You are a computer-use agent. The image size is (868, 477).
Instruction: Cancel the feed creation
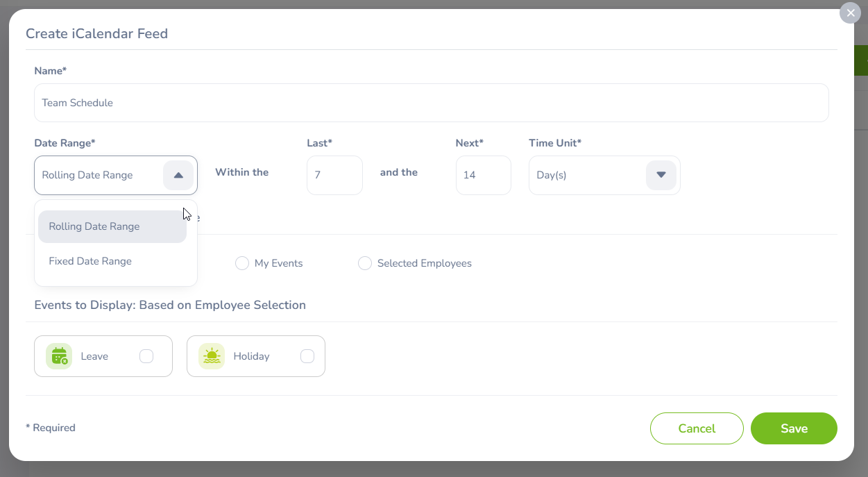click(x=697, y=428)
